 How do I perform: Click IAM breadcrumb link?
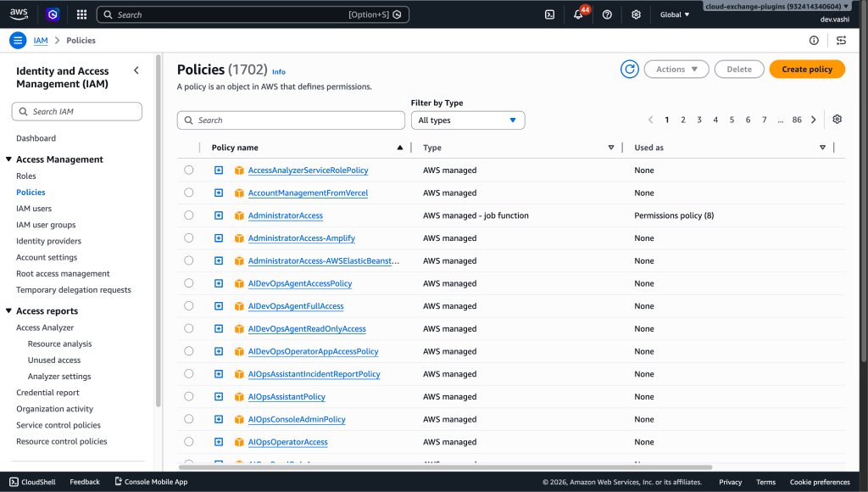coord(41,41)
